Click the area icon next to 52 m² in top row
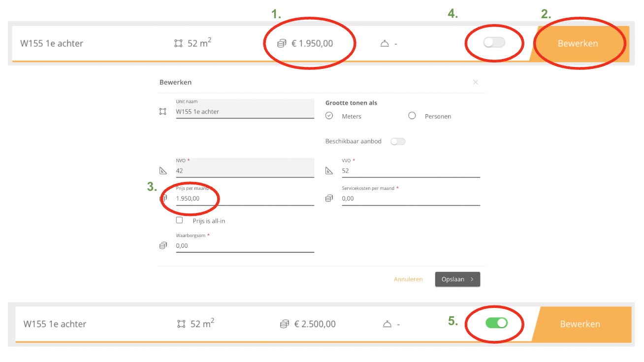 178,44
